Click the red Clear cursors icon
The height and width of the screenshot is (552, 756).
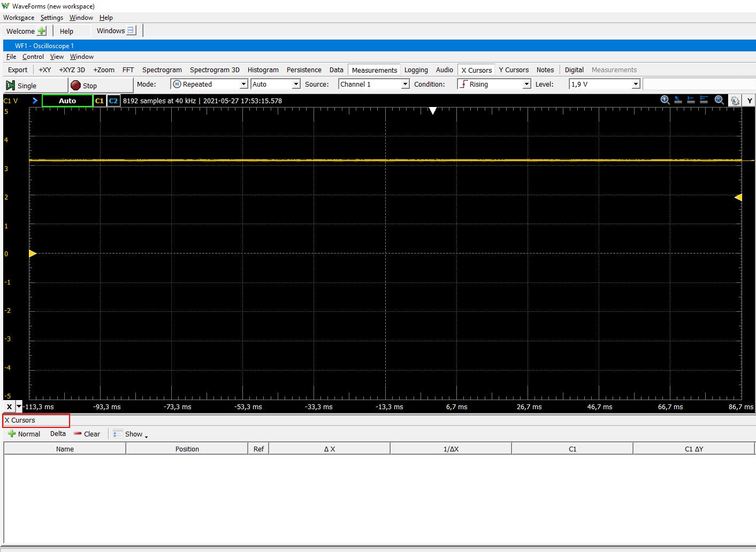click(x=78, y=434)
